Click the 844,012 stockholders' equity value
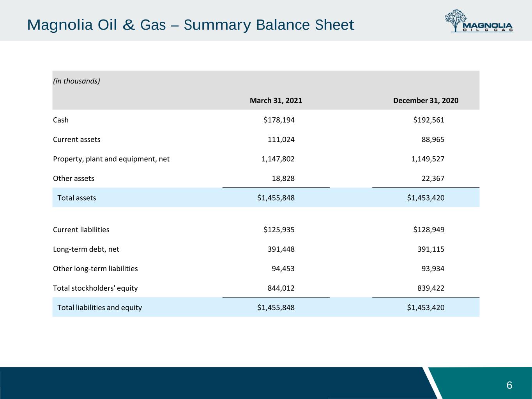The width and height of the screenshot is (532, 399). [281, 288]
